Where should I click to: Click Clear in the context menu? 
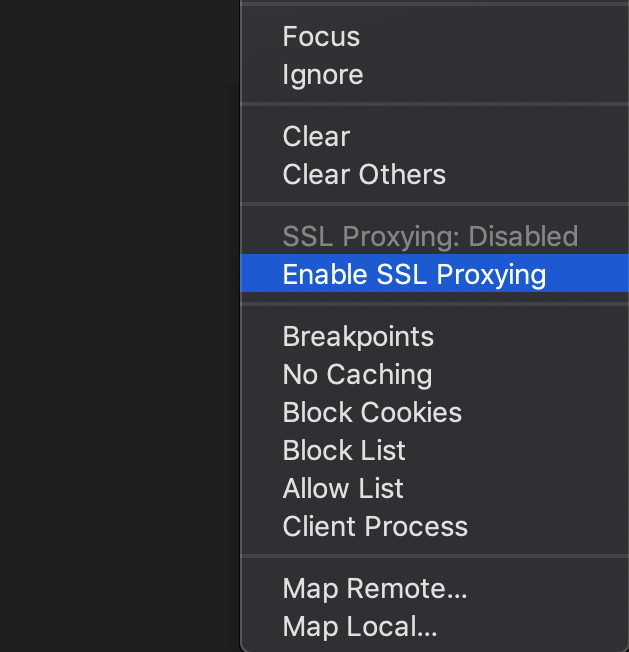point(434,136)
